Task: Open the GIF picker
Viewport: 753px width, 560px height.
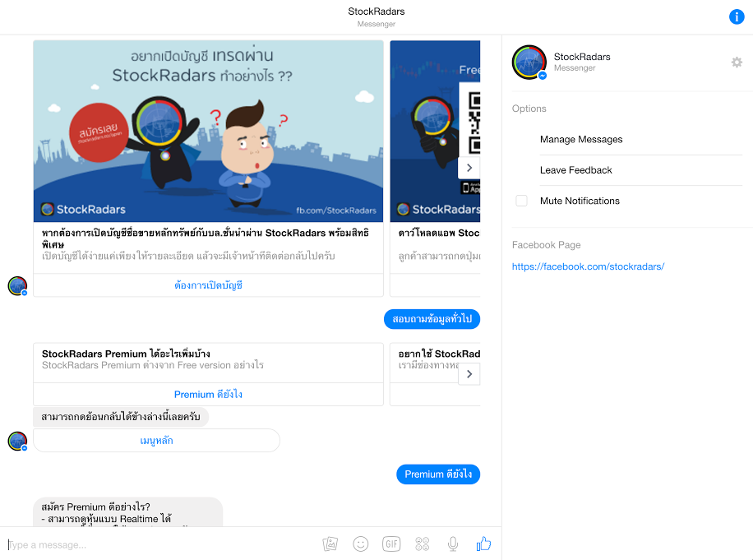Action: coord(391,544)
